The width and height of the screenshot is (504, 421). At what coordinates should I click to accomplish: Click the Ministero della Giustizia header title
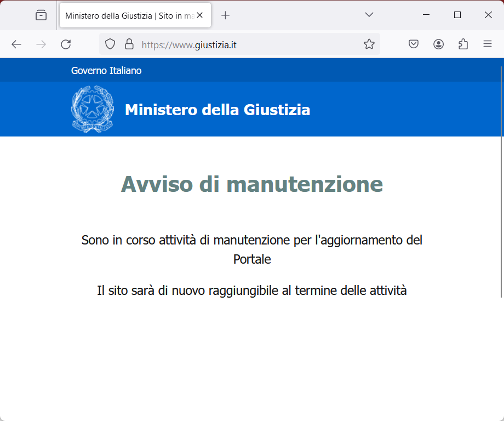tap(217, 110)
